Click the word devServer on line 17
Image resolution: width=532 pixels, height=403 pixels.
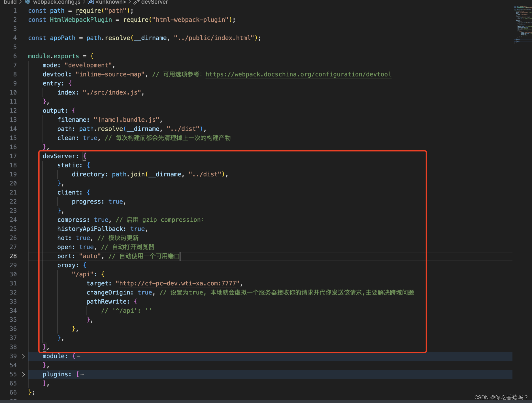pyautogui.click(x=59, y=156)
